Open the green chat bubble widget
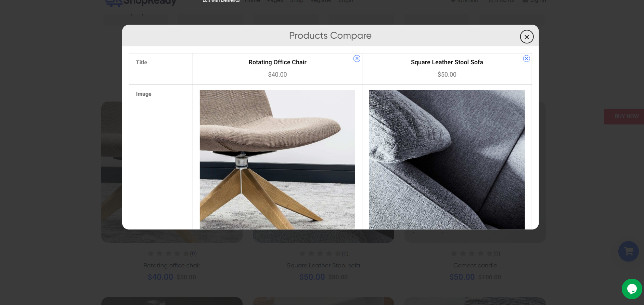The image size is (644, 305). tap(632, 289)
